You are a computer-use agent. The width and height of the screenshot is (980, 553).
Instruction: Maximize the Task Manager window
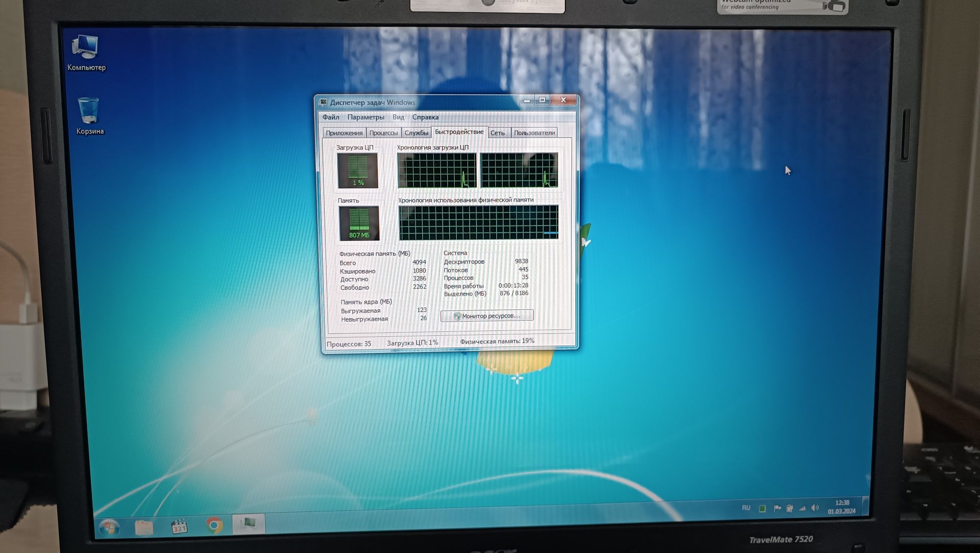click(x=542, y=100)
